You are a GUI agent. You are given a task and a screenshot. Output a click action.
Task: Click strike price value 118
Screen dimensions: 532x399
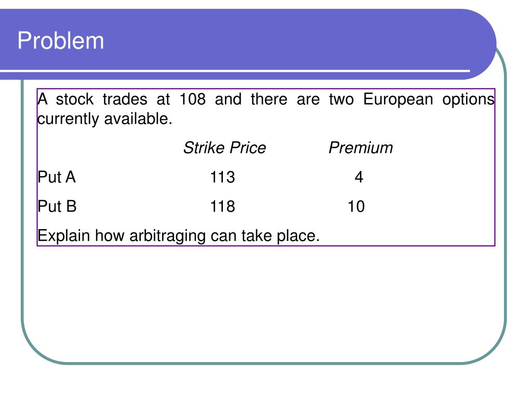[222, 206]
